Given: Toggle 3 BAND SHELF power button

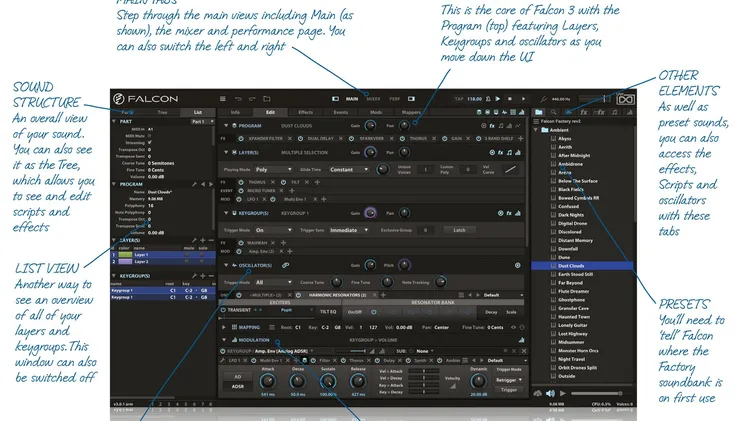Looking at the screenshot, I should click(479, 139).
